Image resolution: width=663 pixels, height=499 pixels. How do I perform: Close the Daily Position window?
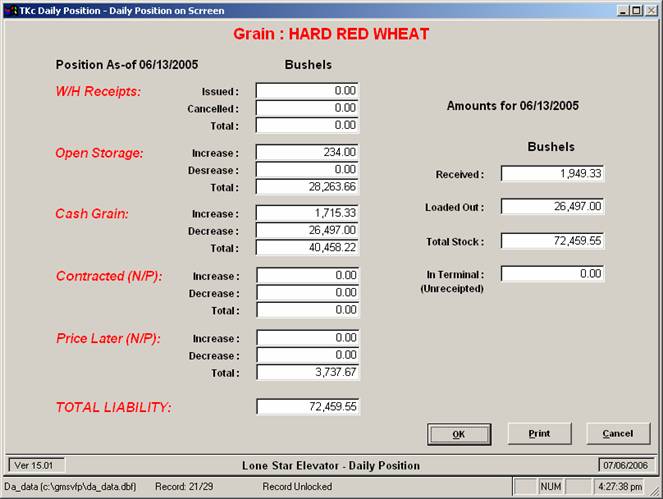(x=652, y=10)
